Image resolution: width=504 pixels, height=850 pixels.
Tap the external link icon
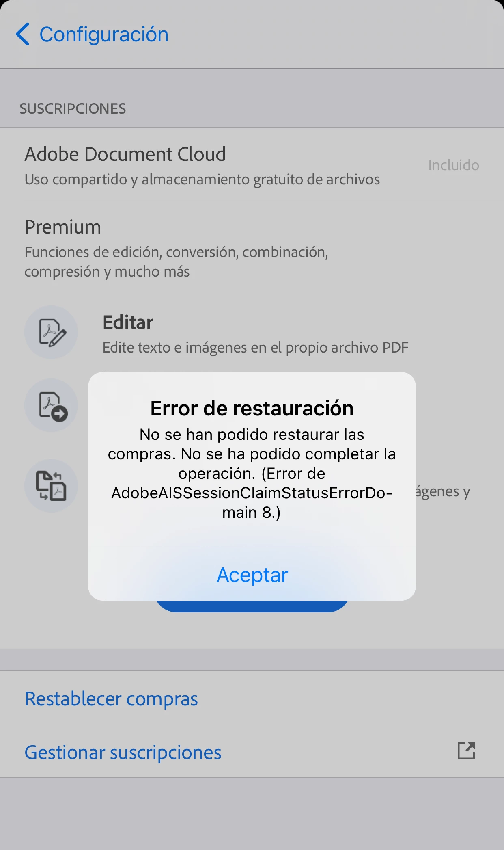466,751
